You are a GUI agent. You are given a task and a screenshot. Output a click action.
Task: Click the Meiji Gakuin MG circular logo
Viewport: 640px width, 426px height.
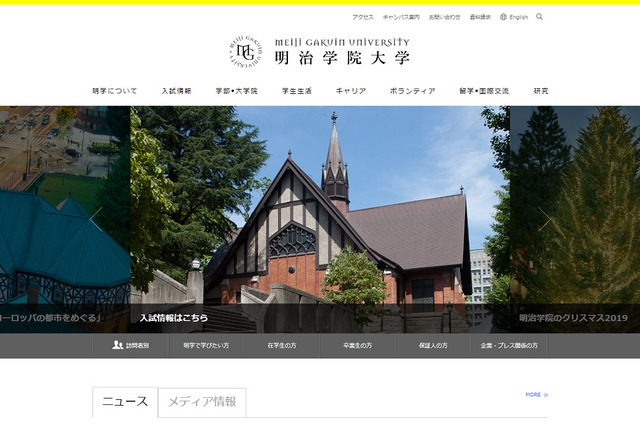click(245, 51)
